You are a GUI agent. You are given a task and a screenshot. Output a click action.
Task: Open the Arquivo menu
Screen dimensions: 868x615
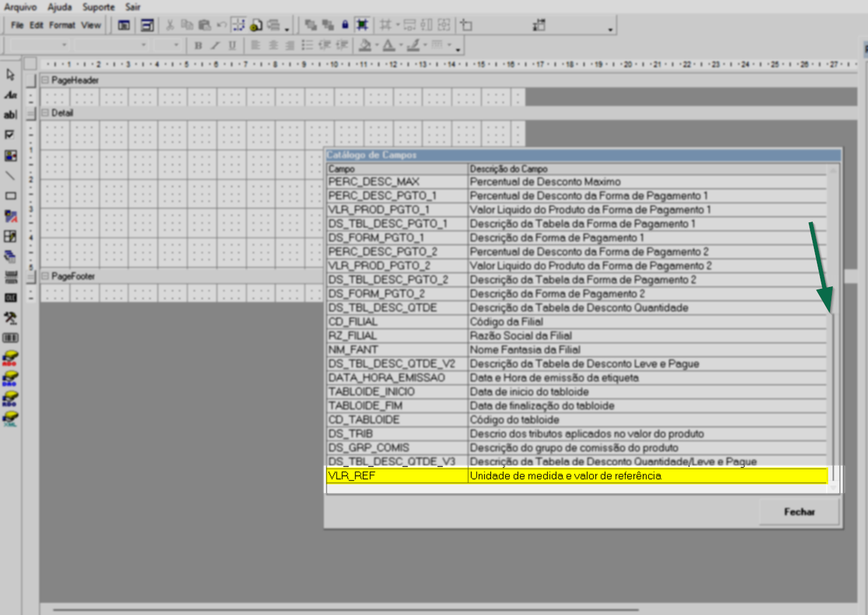pos(21,7)
